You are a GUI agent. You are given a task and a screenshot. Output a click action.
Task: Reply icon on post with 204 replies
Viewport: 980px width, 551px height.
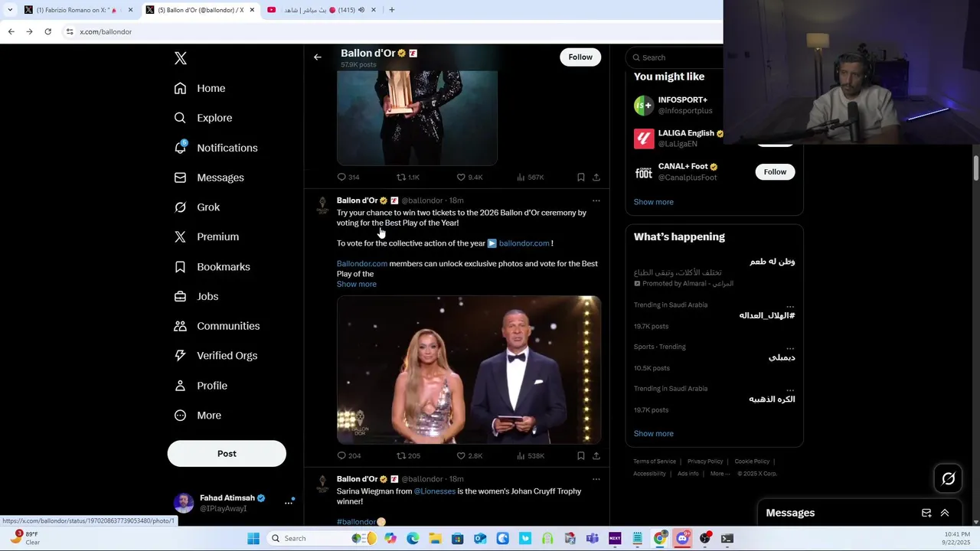(x=341, y=455)
